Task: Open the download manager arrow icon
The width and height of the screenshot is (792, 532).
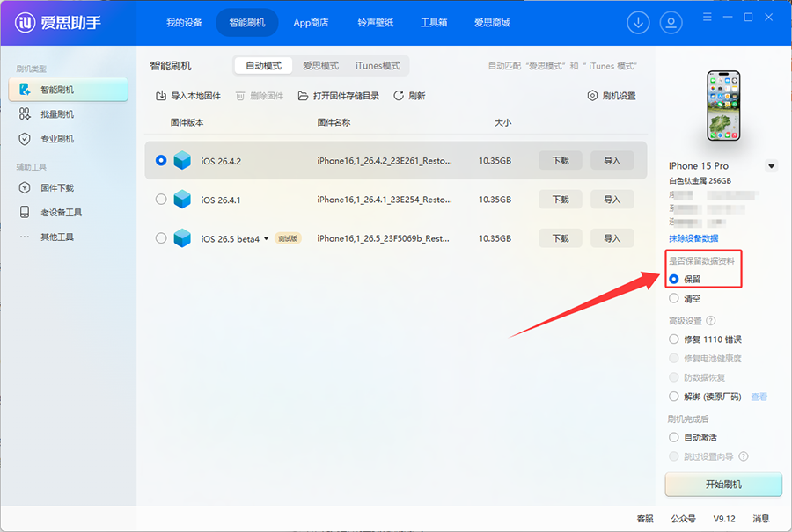Action: tap(638, 23)
